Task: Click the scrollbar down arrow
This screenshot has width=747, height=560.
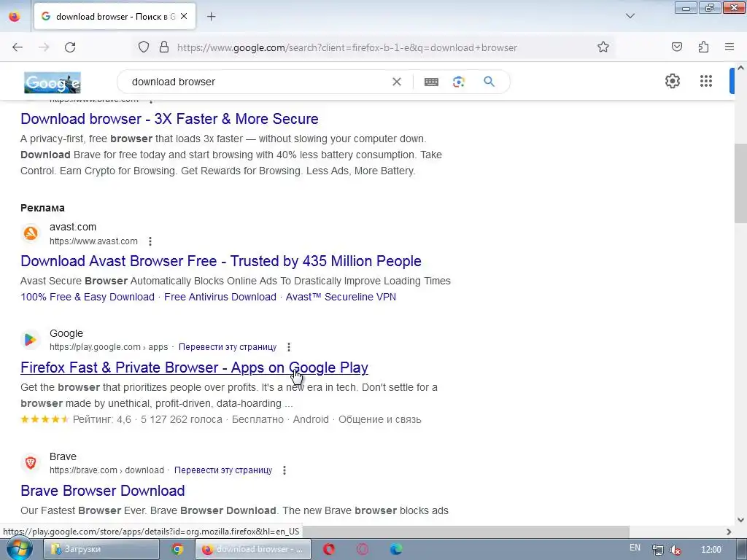Action: (740, 520)
